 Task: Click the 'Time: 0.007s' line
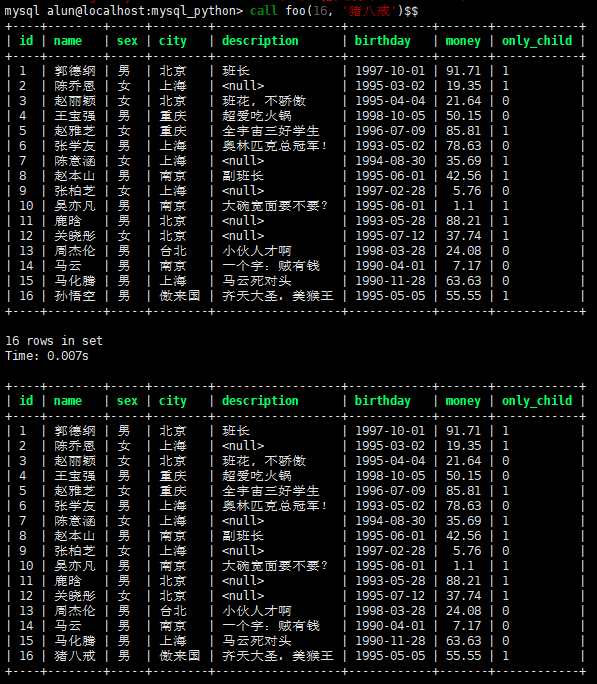(x=47, y=356)
